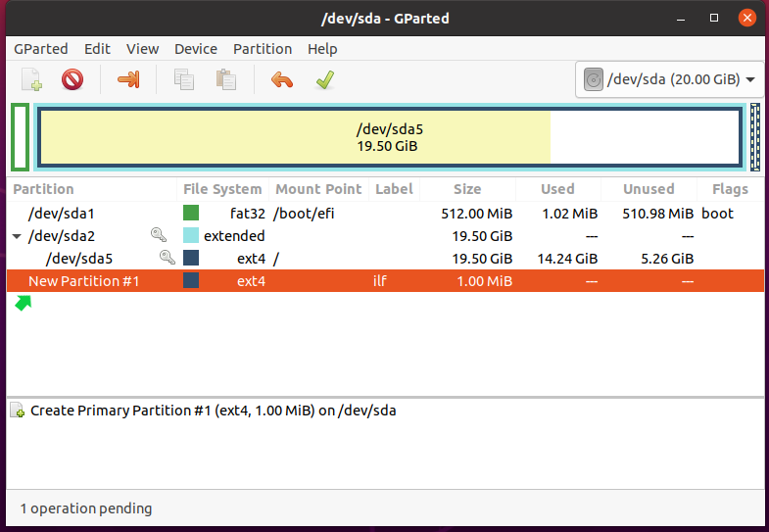This screenshot has width=769, height=532.
Task: Close the GParted window
Action: pyautogui.click(x=747, y=19)
